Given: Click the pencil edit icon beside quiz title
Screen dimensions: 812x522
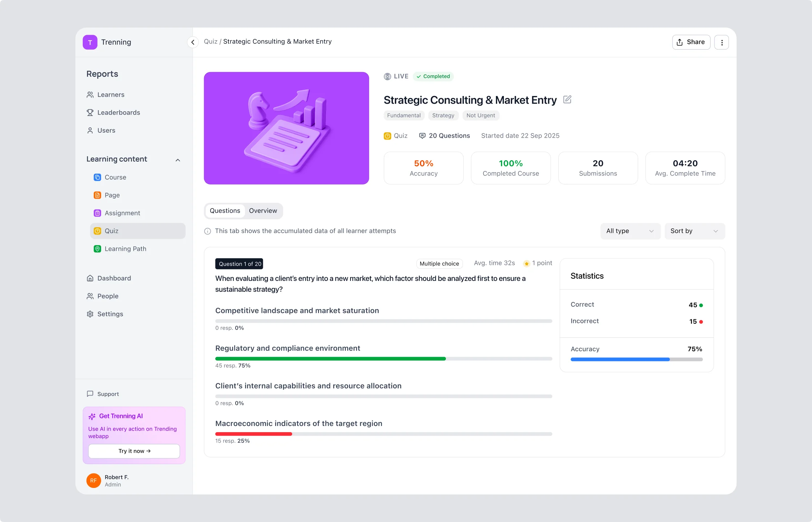Looking at the screenshot, I should tap(567, 100).
